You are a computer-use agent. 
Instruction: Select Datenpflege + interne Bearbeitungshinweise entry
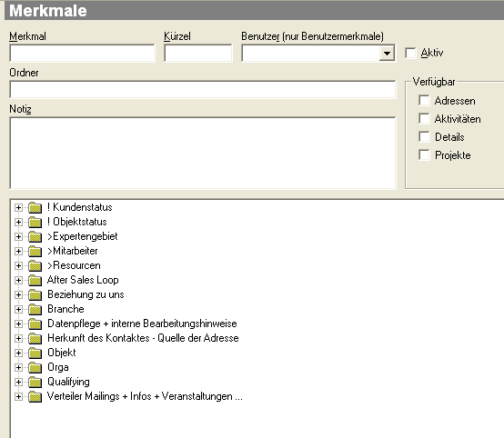(x=142, y=324)
